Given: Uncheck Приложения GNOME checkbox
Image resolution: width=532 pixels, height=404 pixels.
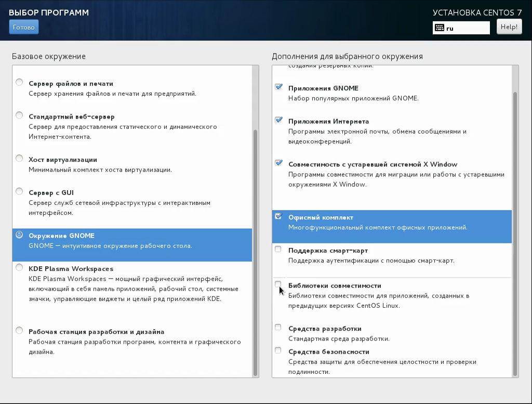Looking at the screenshot, I should click(x=278, y=87).
